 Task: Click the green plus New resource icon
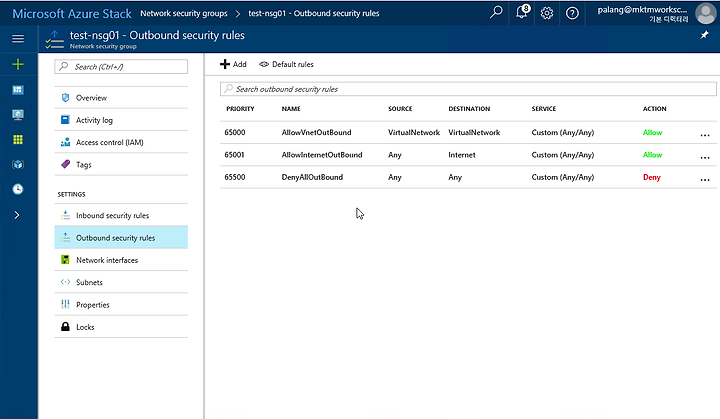(18, 64)
